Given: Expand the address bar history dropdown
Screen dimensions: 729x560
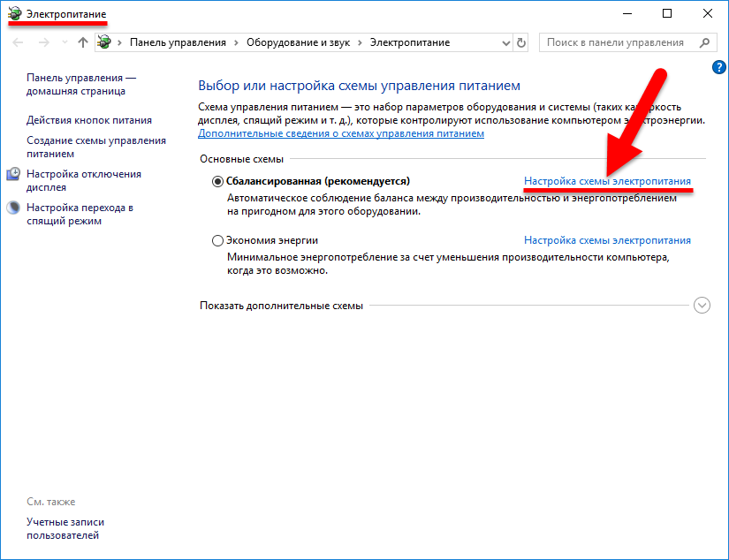Looking at the screenshot, I should [x=505, y=42].
